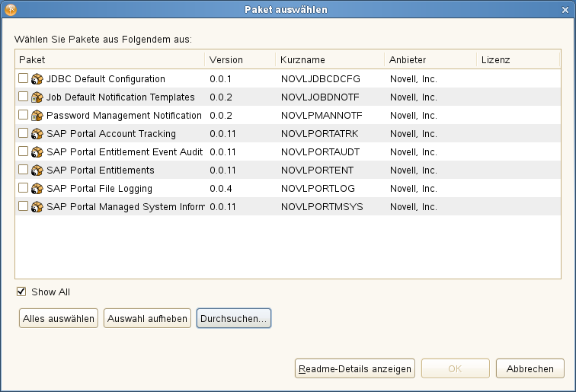Sort by the Version column header

coord(239,59)
